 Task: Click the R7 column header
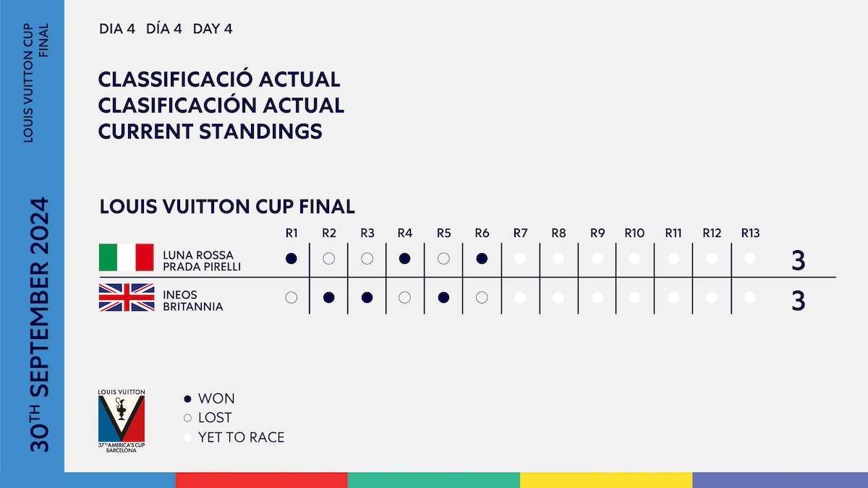click(x=520, y=233)
